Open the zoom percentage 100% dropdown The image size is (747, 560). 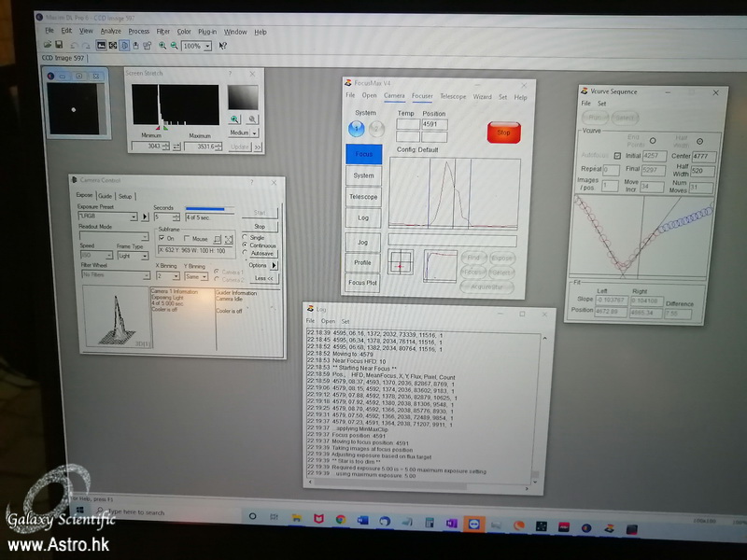pos(207,45)
